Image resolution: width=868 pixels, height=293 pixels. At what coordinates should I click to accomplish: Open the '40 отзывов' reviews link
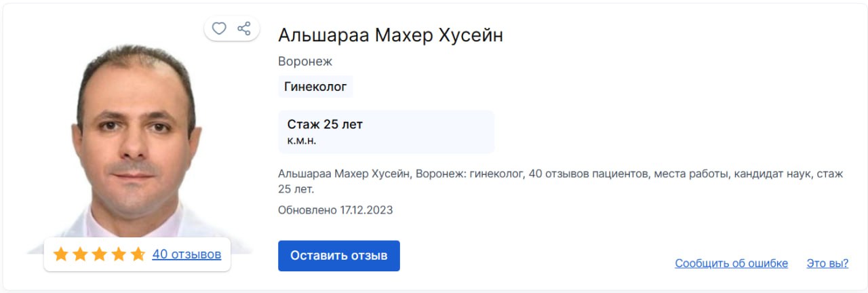pyautogui.click(x=186, y=254)
